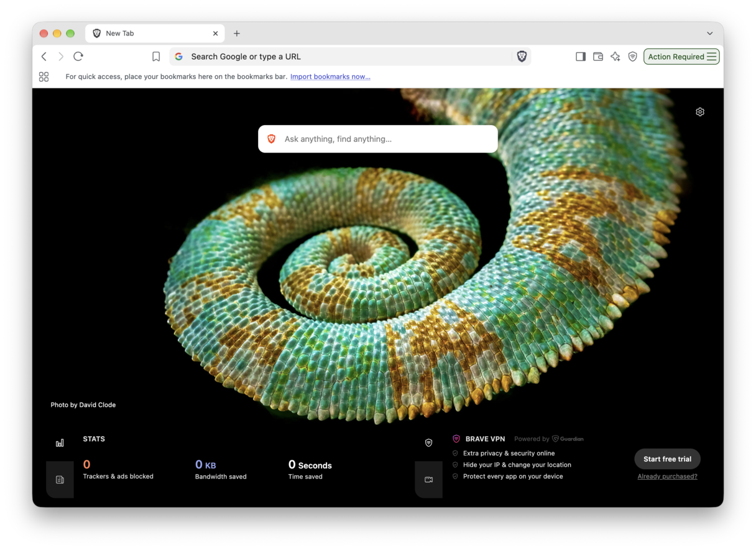The height and width of the screenshot is (550, 756).
Task: Open the Action Required main menu
Action: (681, 57)
